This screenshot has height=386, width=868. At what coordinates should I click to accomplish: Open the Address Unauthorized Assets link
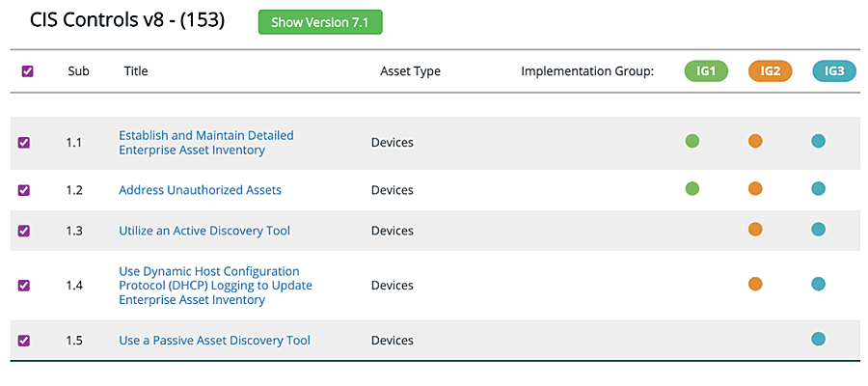(200, 190)
